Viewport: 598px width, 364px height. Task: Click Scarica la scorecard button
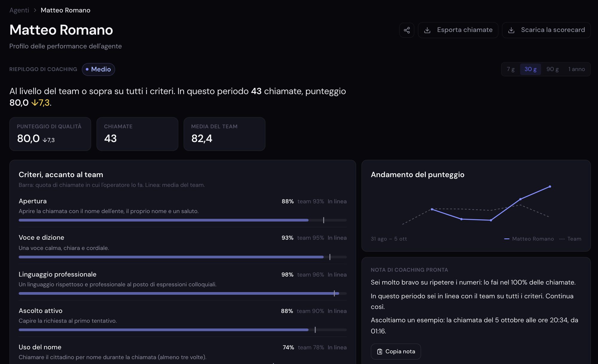coord(546,30)
